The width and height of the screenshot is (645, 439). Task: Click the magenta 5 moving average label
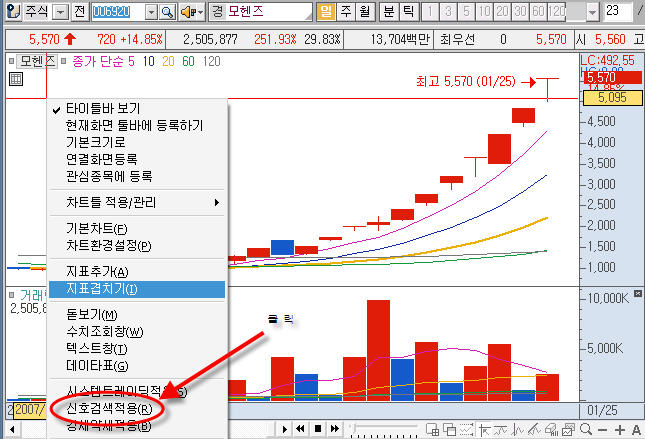point(132,62)
